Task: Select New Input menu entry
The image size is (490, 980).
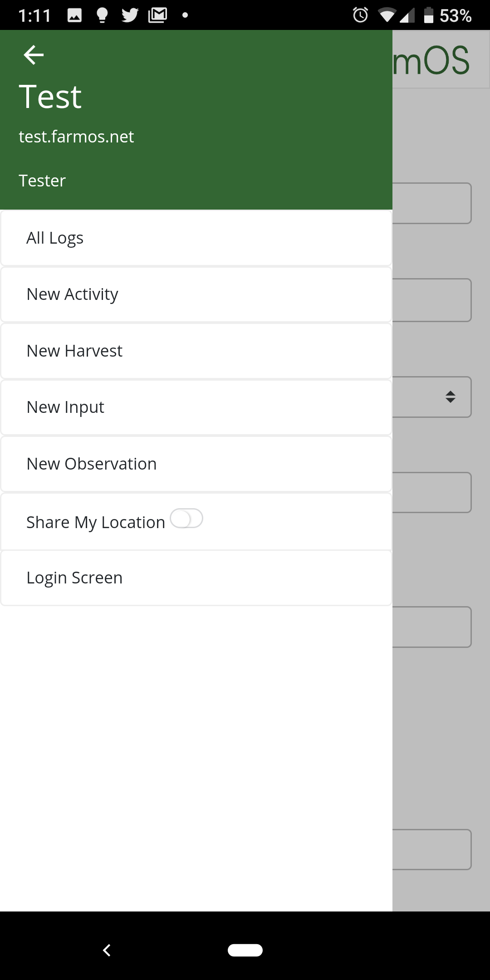Action: point(196,407)
